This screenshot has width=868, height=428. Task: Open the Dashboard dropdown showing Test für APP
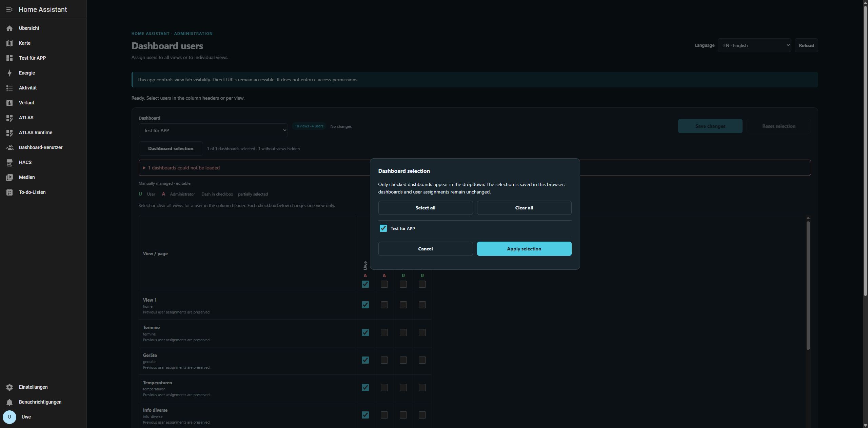click(213, 130)
